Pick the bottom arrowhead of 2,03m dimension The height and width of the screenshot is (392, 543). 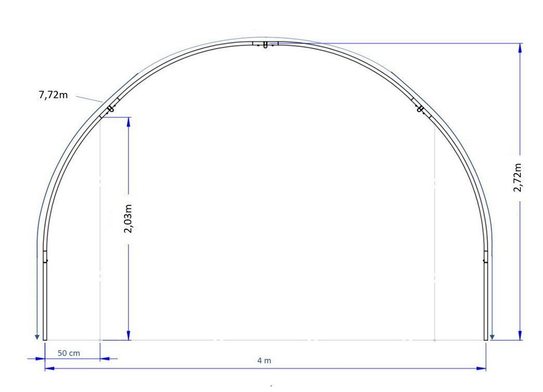pos(128,335)
